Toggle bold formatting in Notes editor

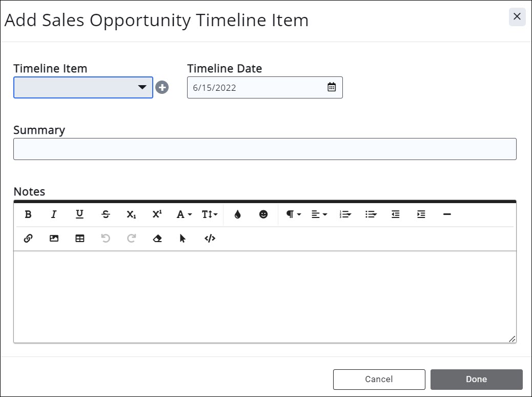tap(28, 214)
